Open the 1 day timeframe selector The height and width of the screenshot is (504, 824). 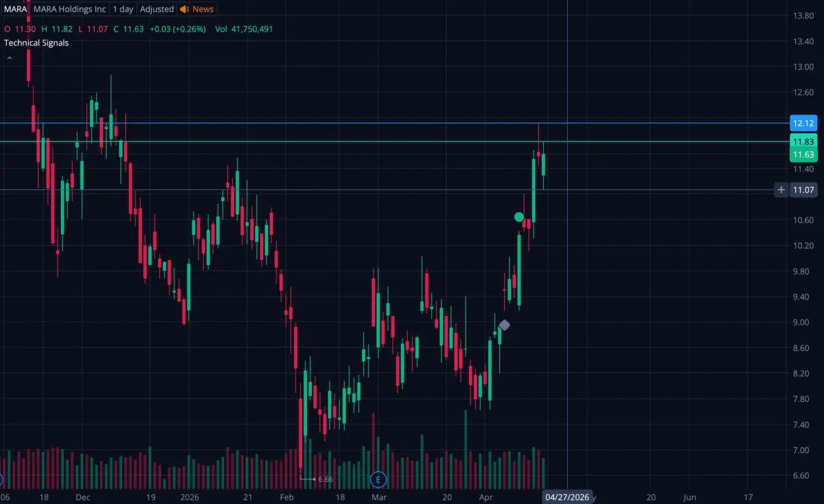click(124, 9)
